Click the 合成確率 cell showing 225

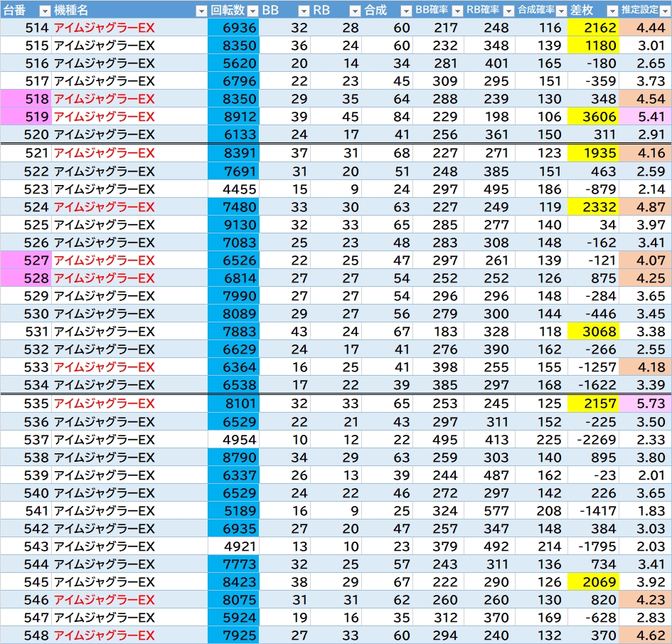pos(541,440)
